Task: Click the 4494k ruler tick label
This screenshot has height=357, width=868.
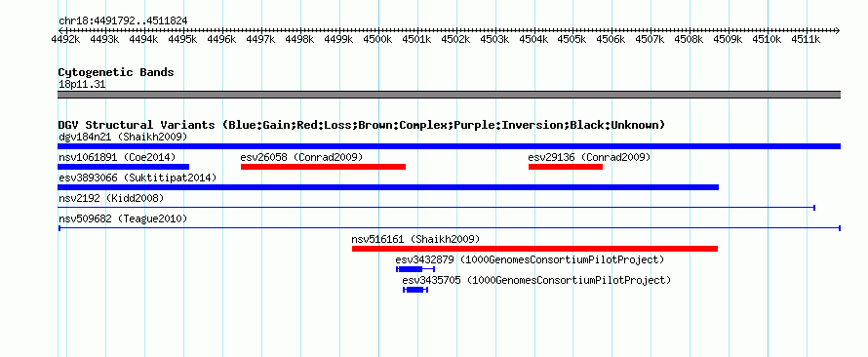Action: point(144,39)
